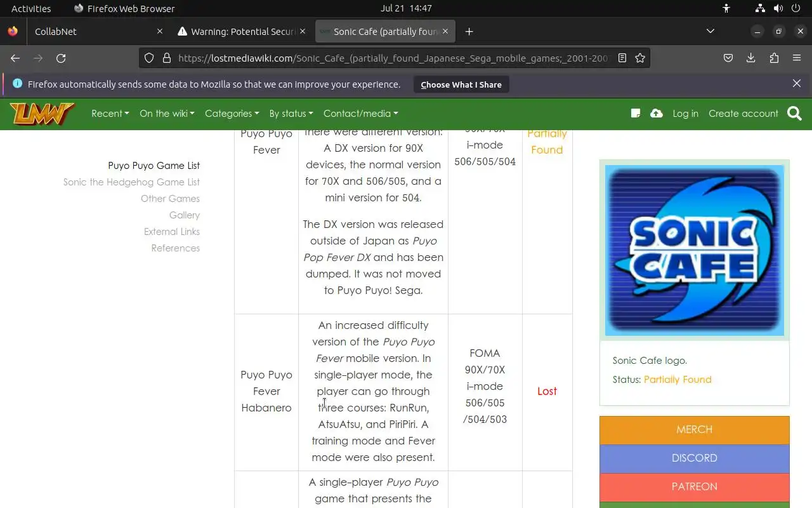Screen dimensions: 812x508
Task: Click the upload cloud icon in navbar
Action: click(657, 113)
